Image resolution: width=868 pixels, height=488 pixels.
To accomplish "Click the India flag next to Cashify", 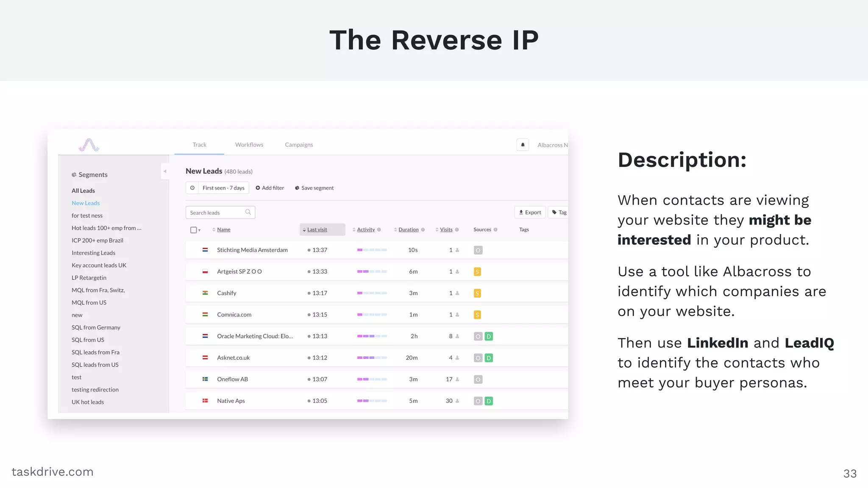I will pos(205,293).
